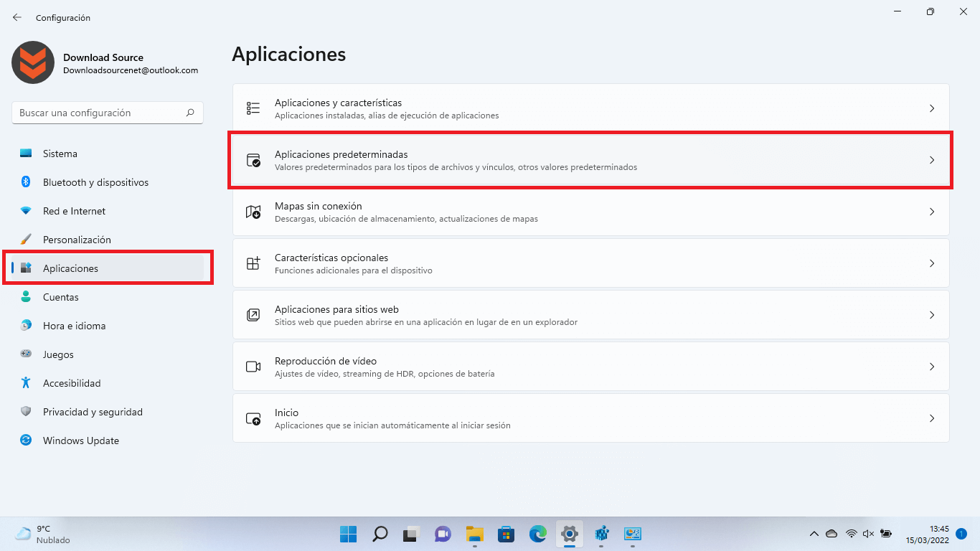Click the Personalización paintbrush icon
Viewport: 980px width, 551px height.
[x=26, y=240]
